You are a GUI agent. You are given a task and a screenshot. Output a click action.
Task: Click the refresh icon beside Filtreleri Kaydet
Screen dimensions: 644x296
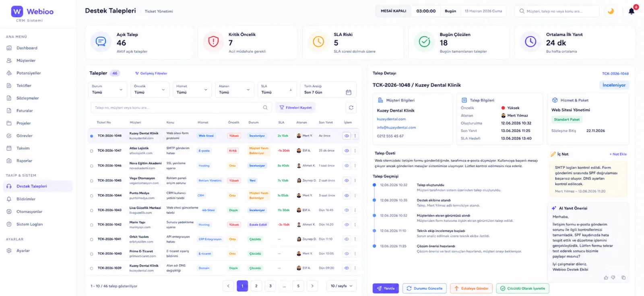pos(351,108)
